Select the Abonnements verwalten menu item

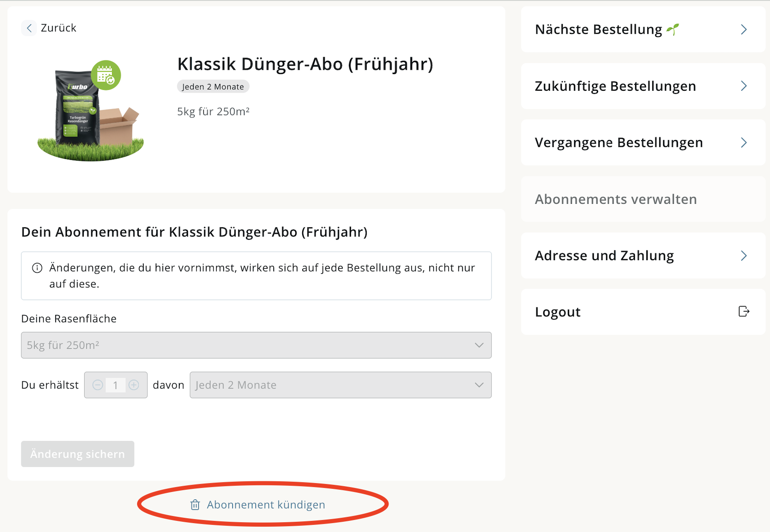643,199
